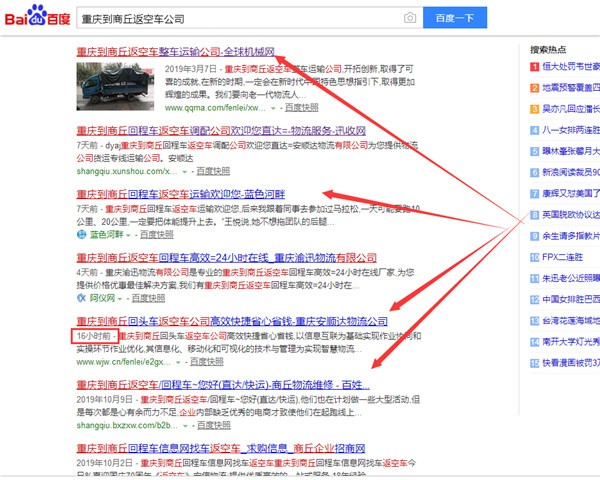Click the 蓝色河畔 source icon
This screenshot has height=480, width=600.
coord(82,236)
